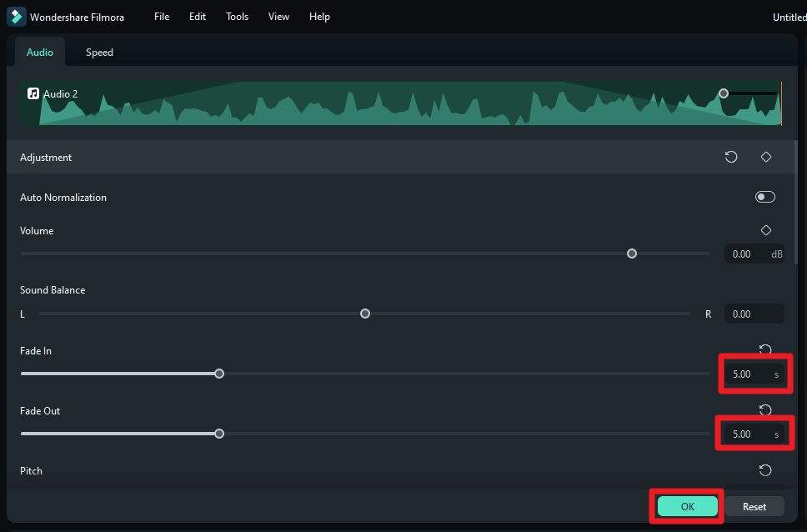Viewport: 807px width, 532px height.
Task: Click the Audio 2 music note icon
Action: point(33,93)
